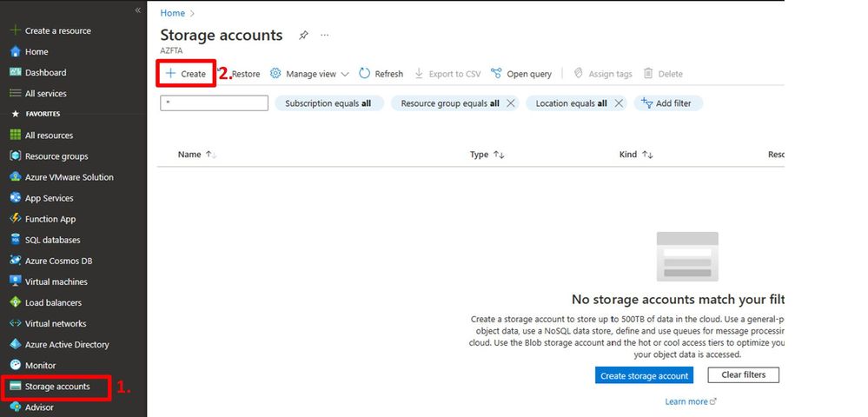Image resolution: width=868 pixels, height=417 pixels.
Task: Click the Refresh circular arrow icon
Action: click(x=364, y=73)
